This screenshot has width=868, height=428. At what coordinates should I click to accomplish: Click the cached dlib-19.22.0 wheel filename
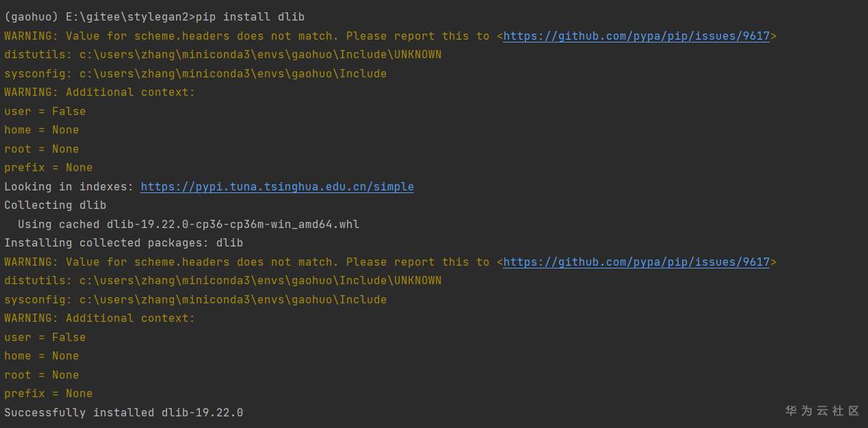pos(233,224)
